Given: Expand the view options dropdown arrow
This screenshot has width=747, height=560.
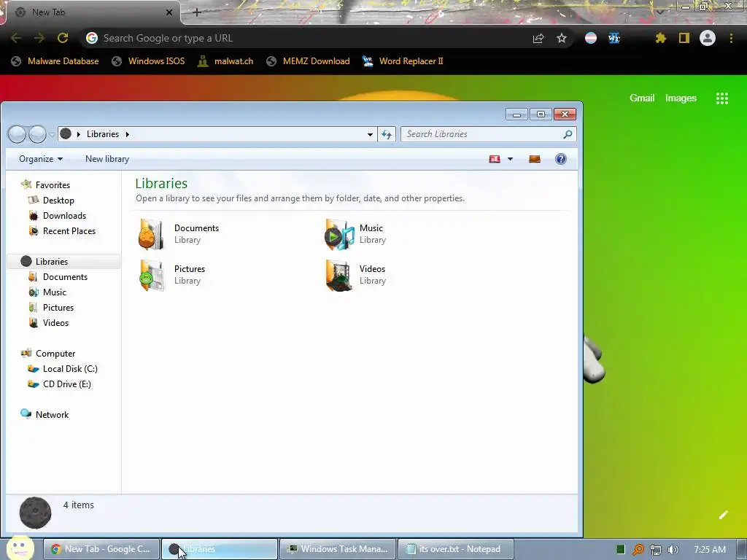Looking at the screenshot, I should (x=510, y=159).
